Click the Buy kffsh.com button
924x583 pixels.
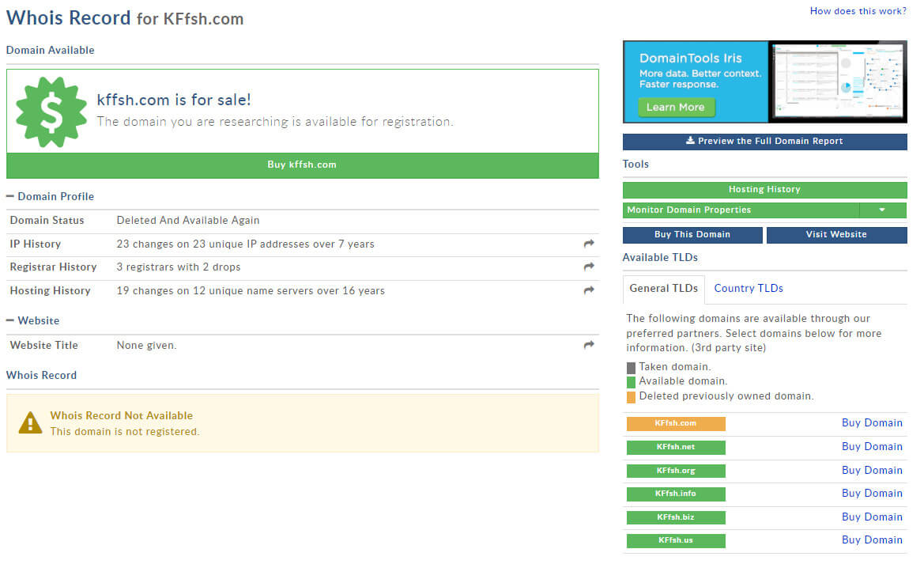pos(302,165)
